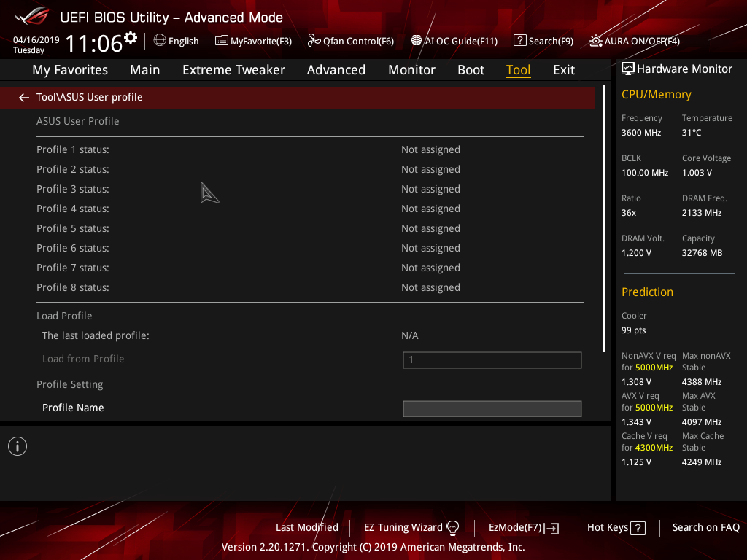The image size is (747, 560).
Task: Click 'The last loaded profile:' label
Action: [96, 335]
